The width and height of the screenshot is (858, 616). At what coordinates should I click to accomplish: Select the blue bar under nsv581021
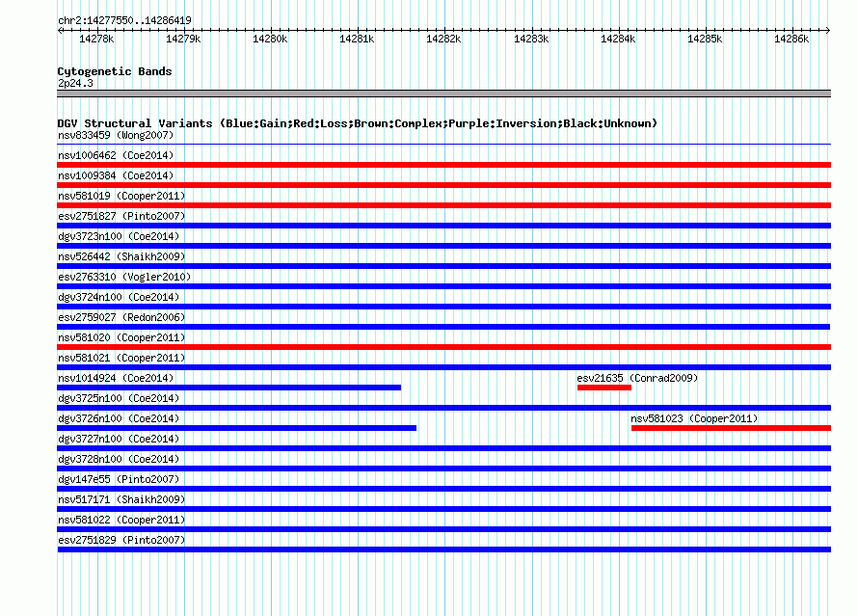(443, 367)
